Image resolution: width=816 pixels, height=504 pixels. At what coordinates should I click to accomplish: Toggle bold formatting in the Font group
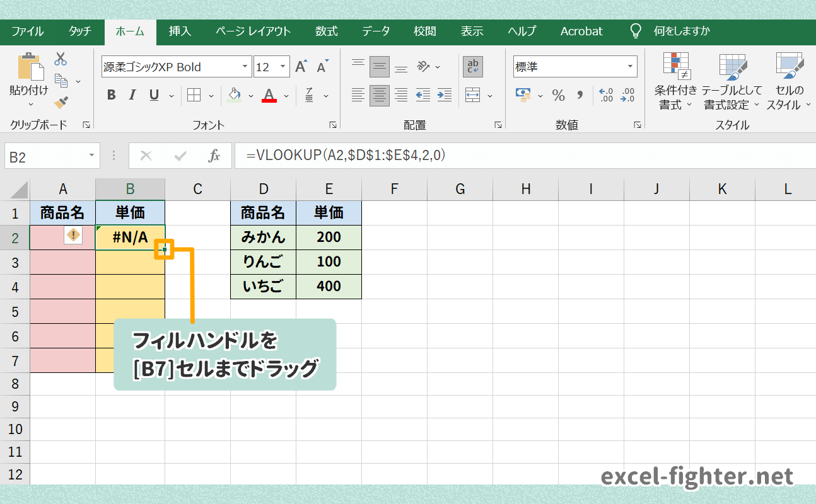(x=111, y=95)
